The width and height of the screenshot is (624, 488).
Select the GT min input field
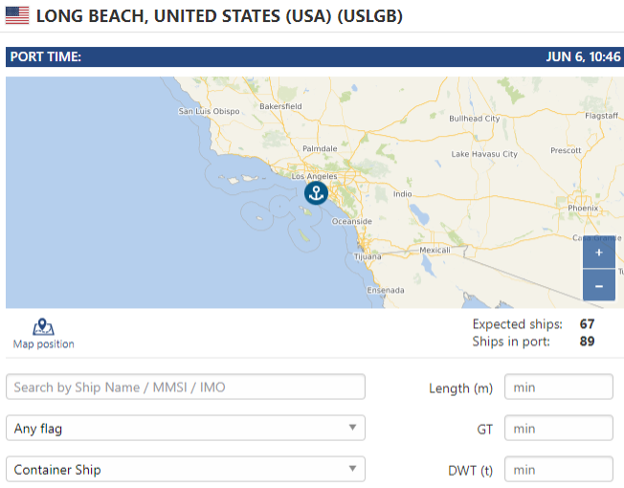[x=558, y=428]
